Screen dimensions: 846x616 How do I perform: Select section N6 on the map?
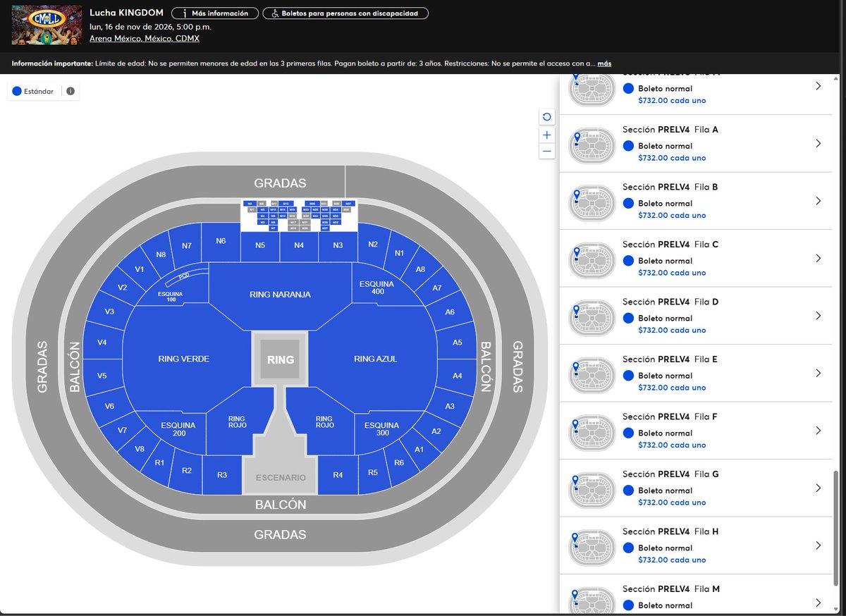pyautogui.click(x=221, y=241)
